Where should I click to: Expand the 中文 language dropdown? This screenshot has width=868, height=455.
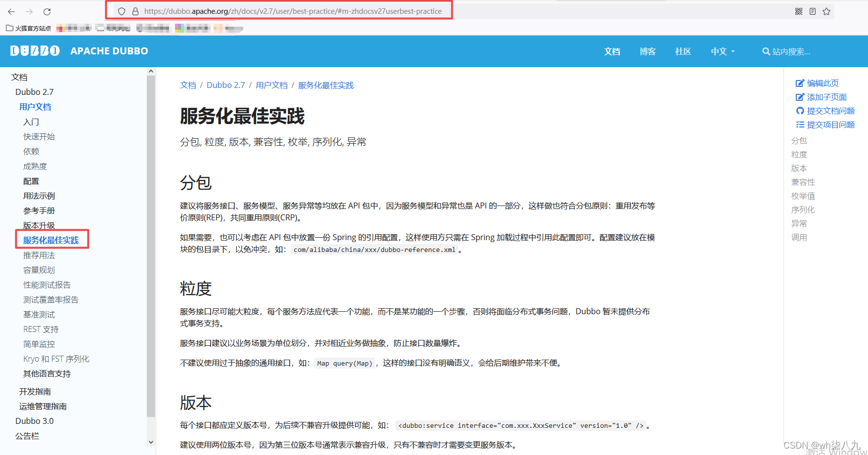[723, 51]
